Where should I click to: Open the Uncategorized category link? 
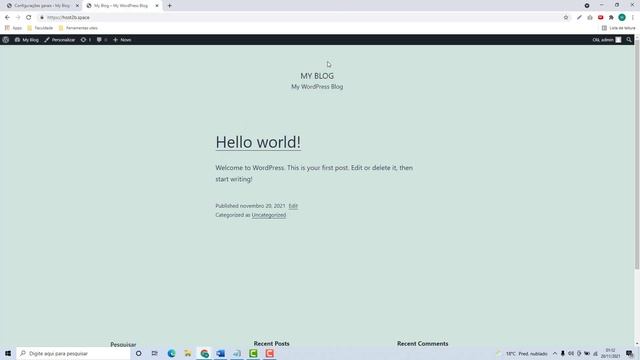269,215
